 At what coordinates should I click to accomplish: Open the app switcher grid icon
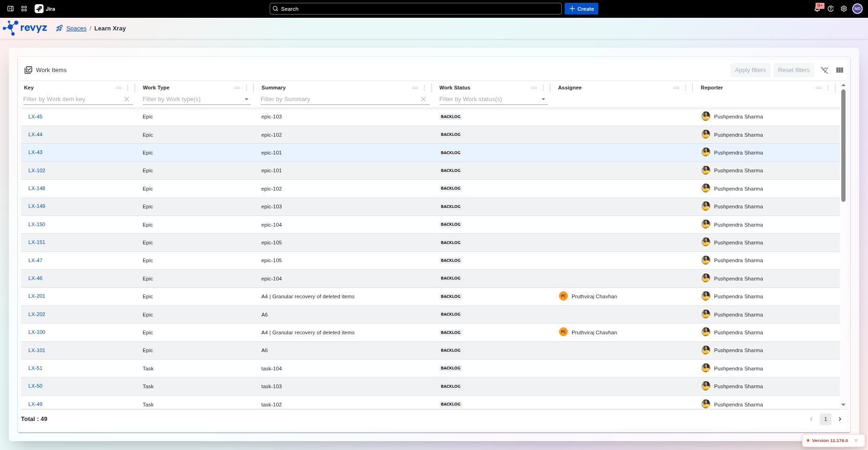tap(24, 9)
